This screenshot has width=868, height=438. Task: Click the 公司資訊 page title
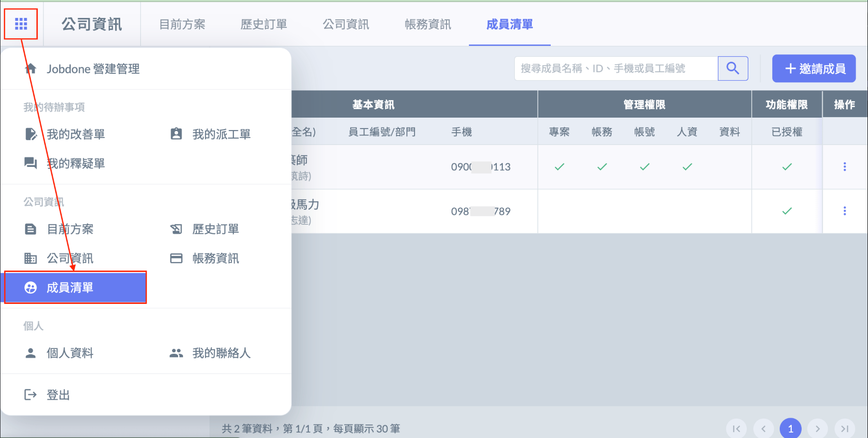92,24
